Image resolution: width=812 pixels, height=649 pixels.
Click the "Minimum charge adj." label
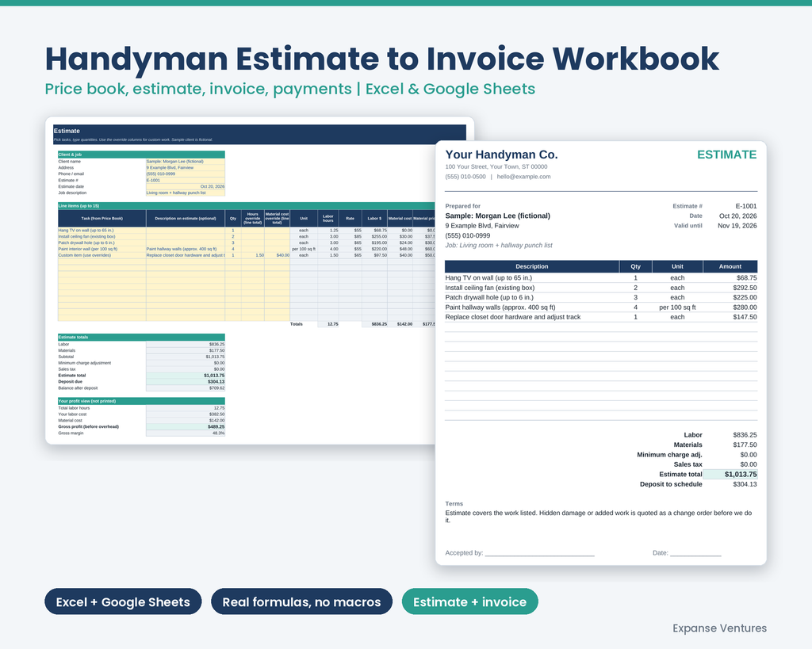[x=669, y=455]
